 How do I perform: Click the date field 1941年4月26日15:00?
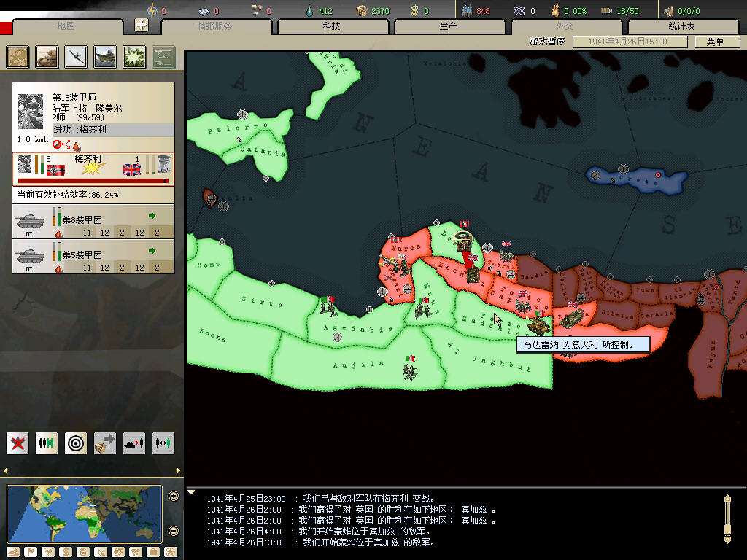(630, 42)
